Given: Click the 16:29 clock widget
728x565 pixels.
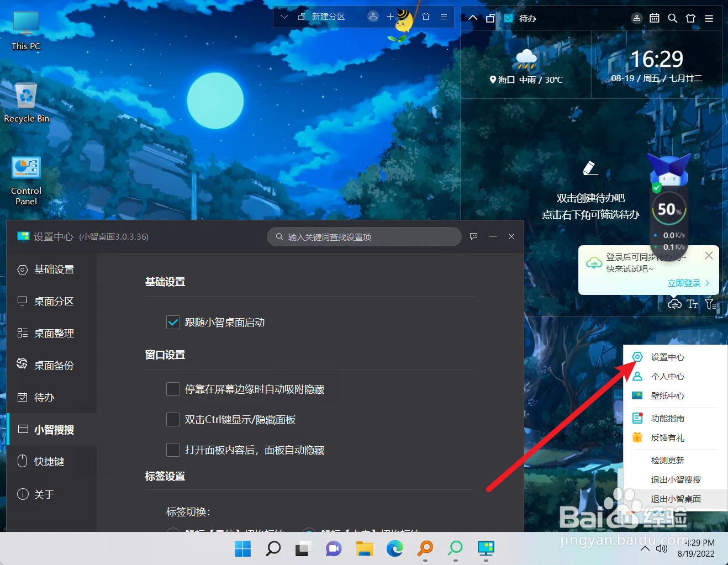Looking at the screenshot, I should (x=657, y=65).
